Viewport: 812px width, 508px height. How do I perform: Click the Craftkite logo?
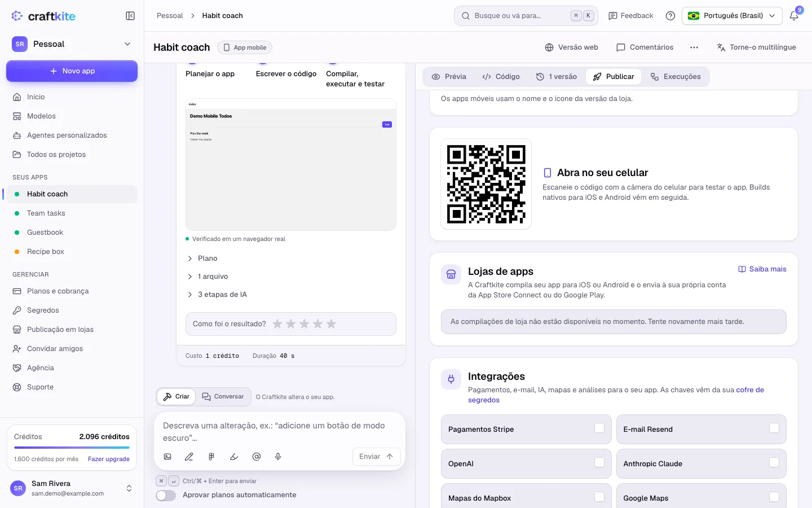tap(43, 16)
